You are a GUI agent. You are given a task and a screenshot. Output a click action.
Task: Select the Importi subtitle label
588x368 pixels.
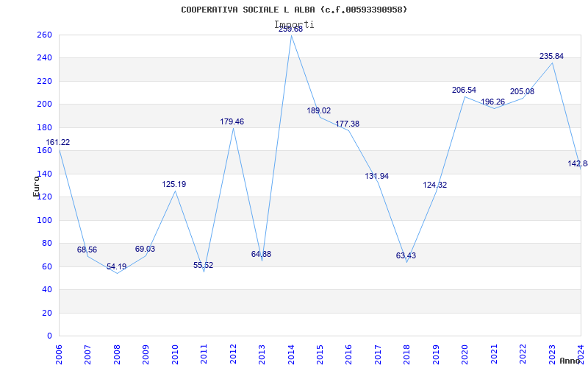(x=294, y=25)
